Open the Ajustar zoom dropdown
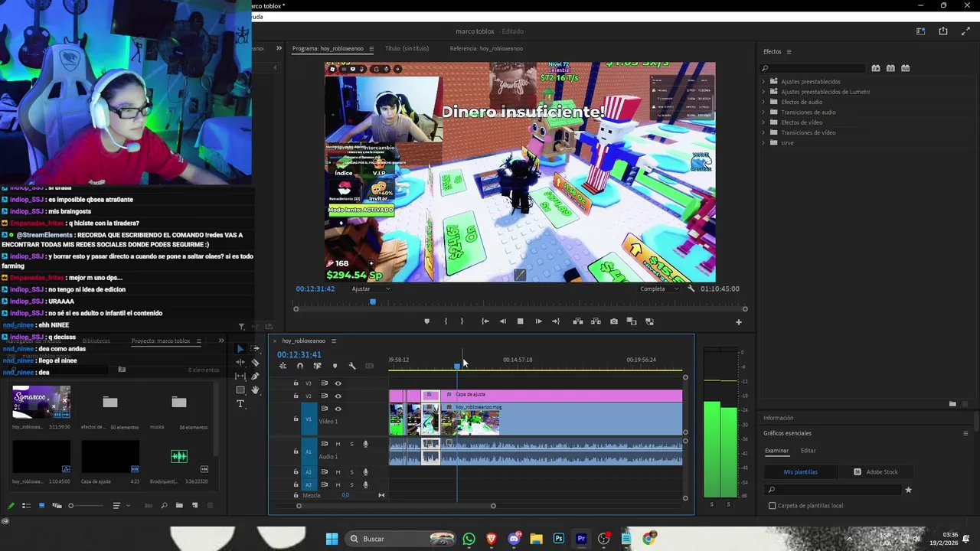This screenshot has width=980, height=551. [x=371, y=289]
